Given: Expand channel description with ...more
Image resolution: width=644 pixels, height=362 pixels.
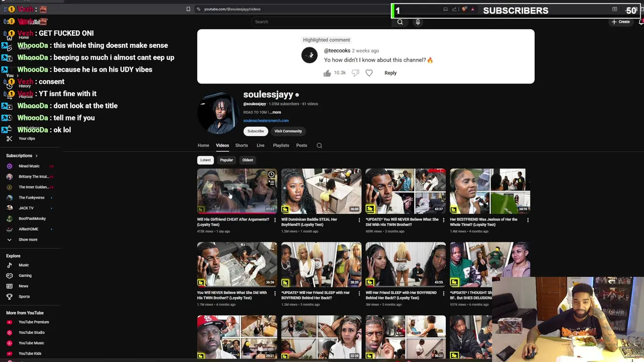Looking at the screenshot, I should [x=275, y=112].
